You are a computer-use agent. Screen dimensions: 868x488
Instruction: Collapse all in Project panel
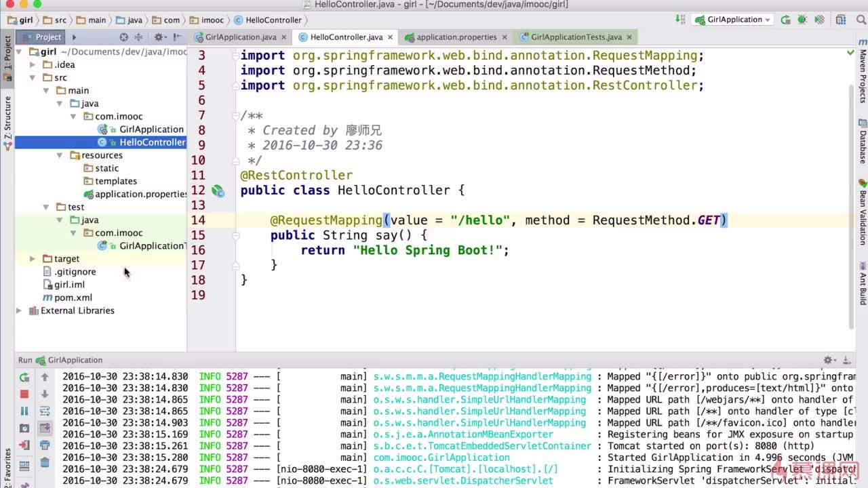(138, 37)
